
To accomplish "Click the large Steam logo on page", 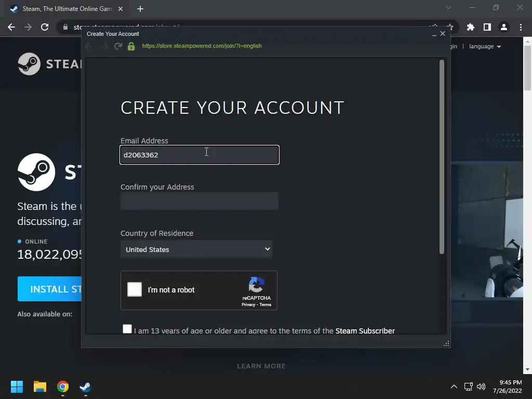I will (36, 172).
